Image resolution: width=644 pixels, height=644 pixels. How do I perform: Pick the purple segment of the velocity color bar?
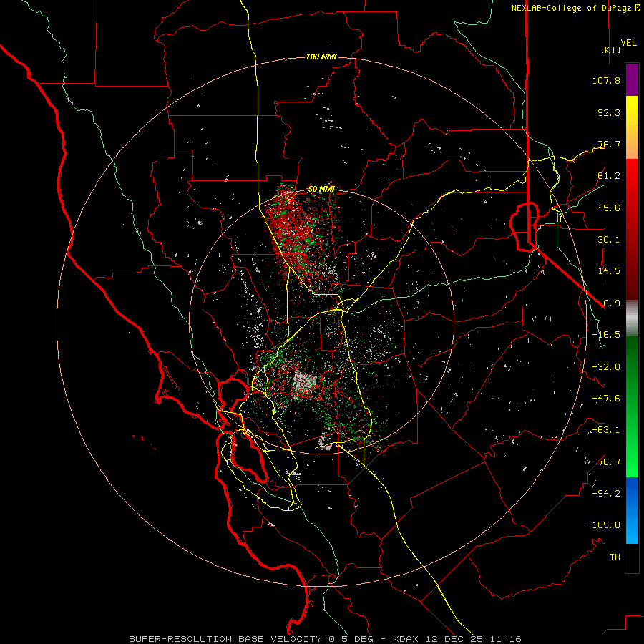[x=632, y=80]
